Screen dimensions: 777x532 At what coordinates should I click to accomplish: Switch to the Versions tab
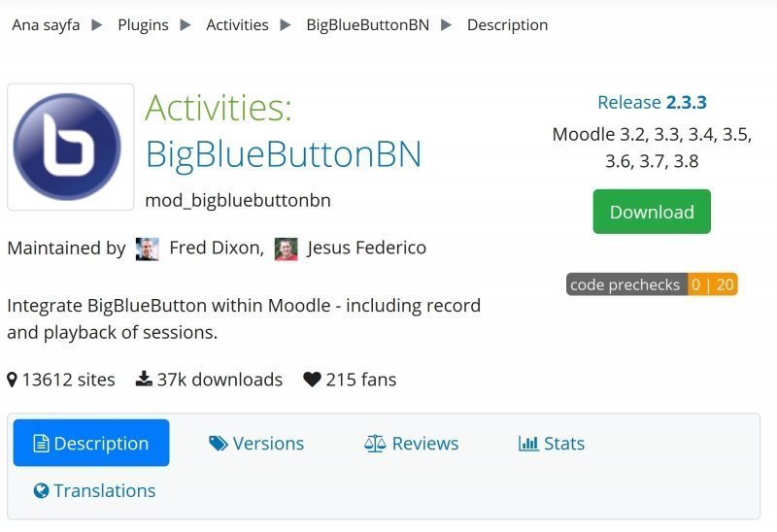click(x=268, y=444)
